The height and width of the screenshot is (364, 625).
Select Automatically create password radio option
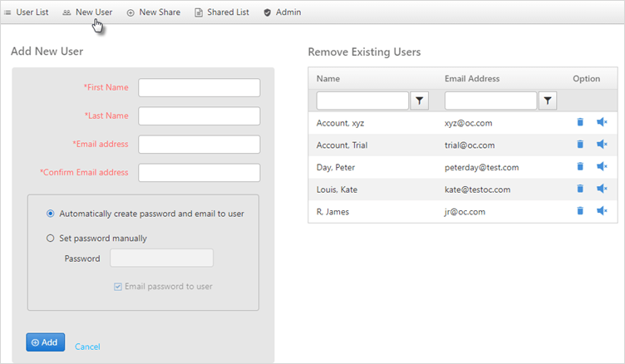tap(50, 214)
